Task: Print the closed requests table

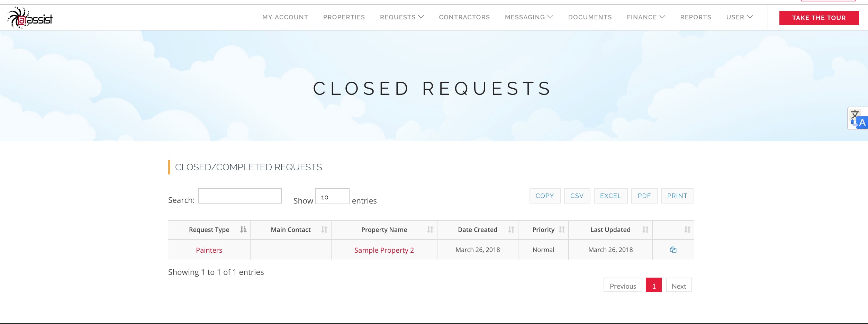Action: 677,196
